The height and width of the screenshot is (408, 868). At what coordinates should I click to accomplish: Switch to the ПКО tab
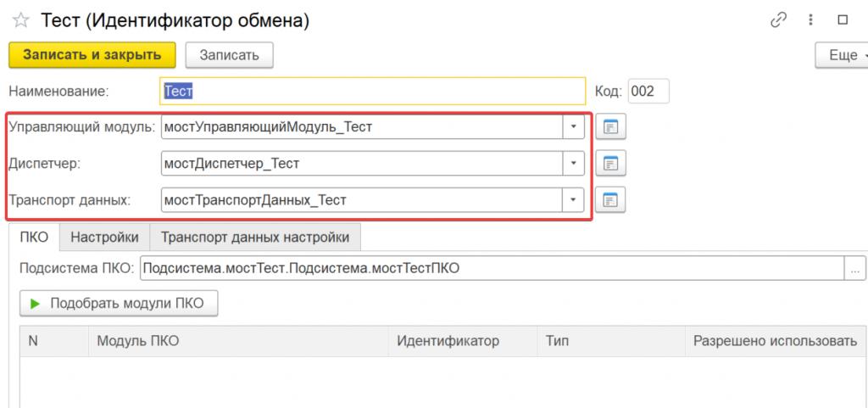[x=34, y=238]
